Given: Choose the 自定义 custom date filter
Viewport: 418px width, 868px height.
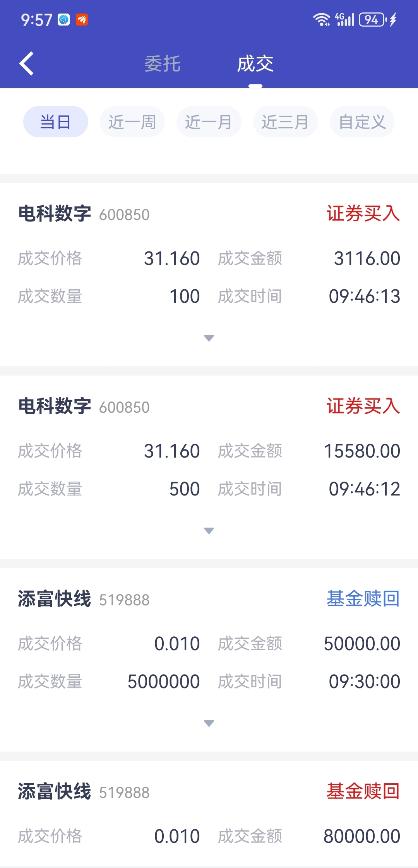Looking at the screenshot, I should (362, 122).
